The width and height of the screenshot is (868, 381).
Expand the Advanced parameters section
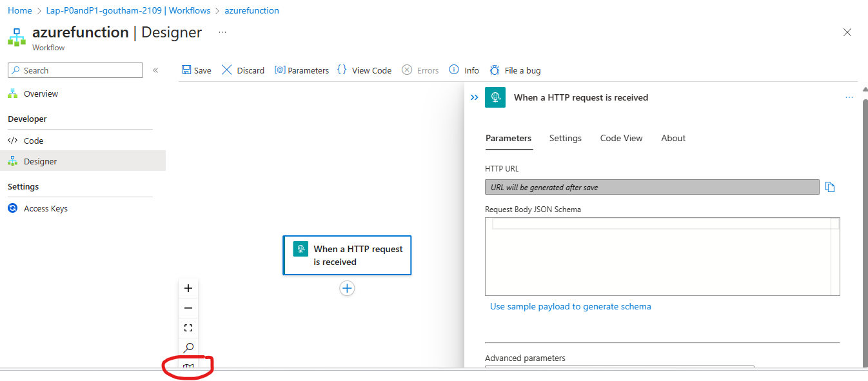(x=526, y=358)
